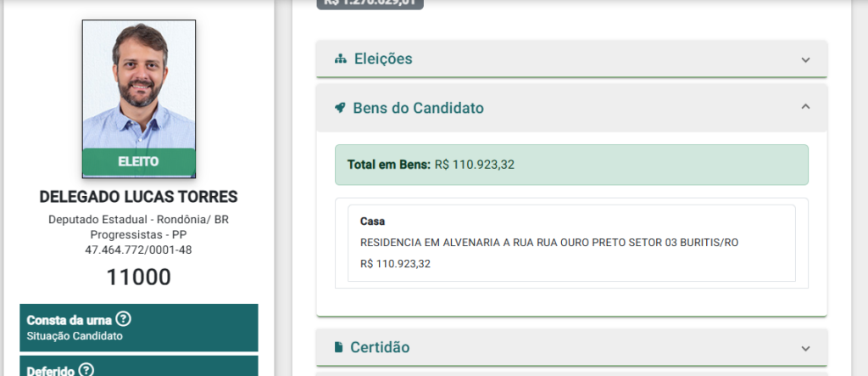Expand the Certidão section chevron

pos(805,348)
